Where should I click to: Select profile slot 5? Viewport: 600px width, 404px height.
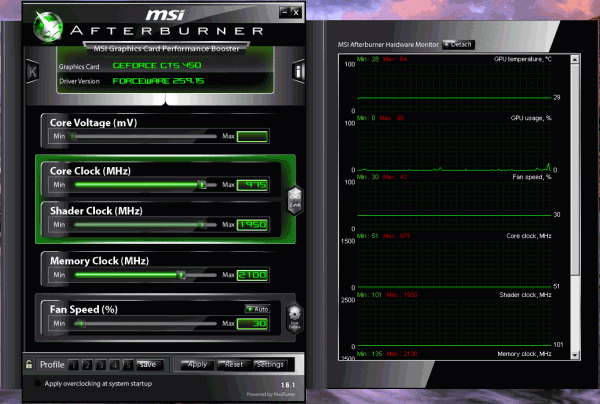[x=128, y=365]
